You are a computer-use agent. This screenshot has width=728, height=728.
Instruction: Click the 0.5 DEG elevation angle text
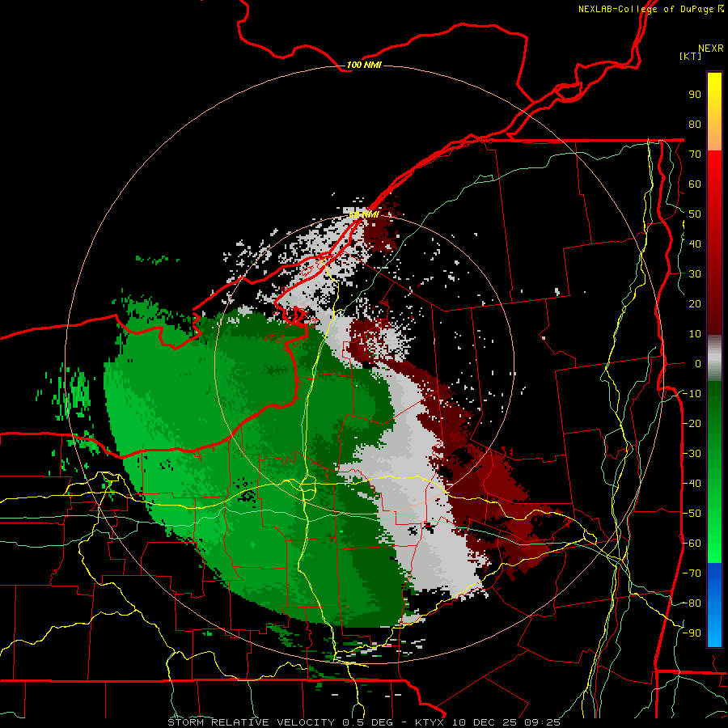coord(368,722)
